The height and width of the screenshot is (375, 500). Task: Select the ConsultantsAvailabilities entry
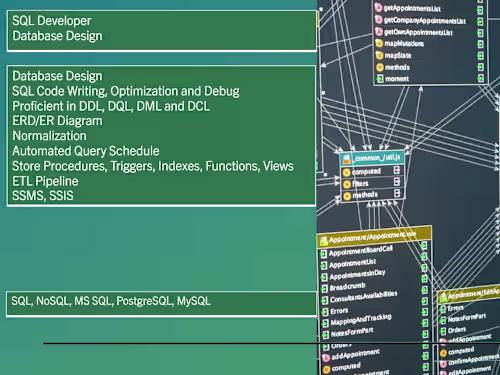point(363,297)
